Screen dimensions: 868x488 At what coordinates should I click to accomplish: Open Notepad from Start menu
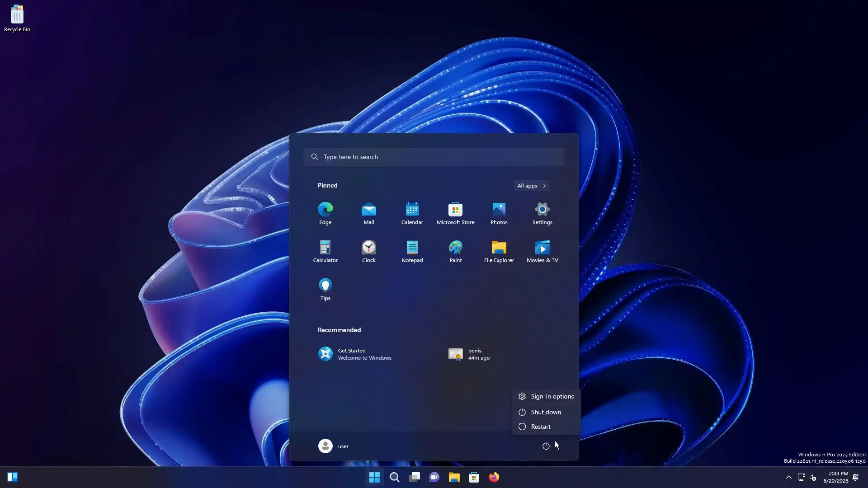point(412,251)
